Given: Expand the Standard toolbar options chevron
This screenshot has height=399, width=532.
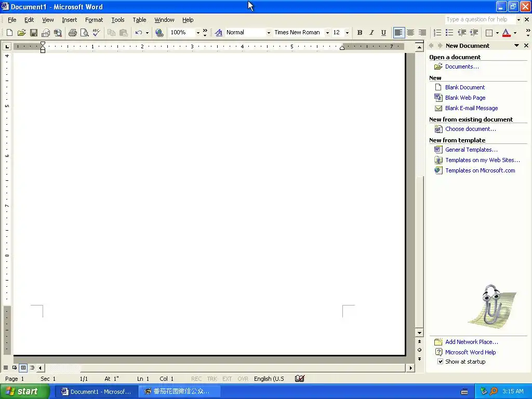Looking at the screenshot, I should [205, 33].
